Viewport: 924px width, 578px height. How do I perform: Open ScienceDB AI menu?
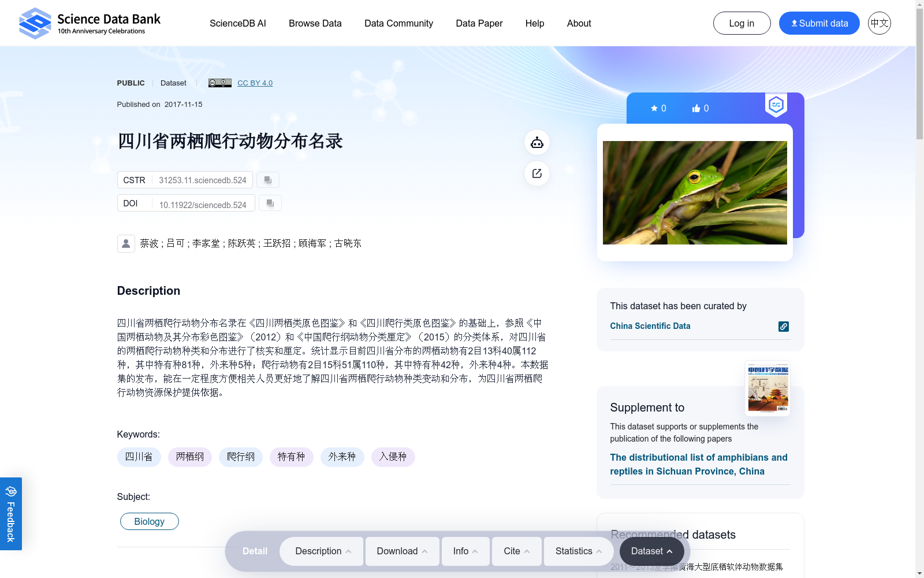238,23
